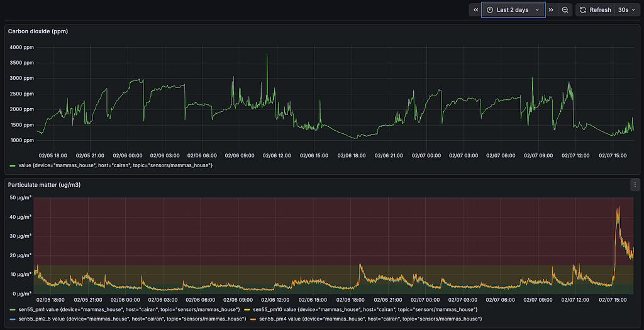Image resolution: width=644 pixels, height=330 pixels.
Task: Zoom out the time range
Action: click(565, 10)
